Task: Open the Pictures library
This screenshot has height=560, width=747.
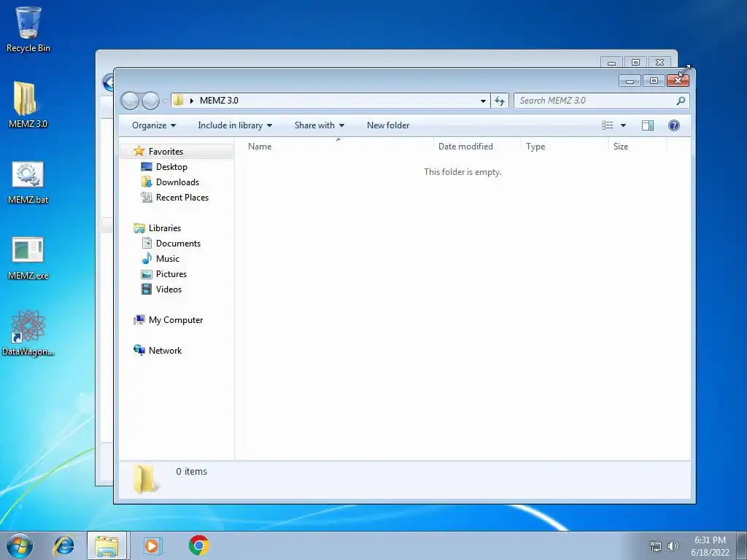Action: 164,274
